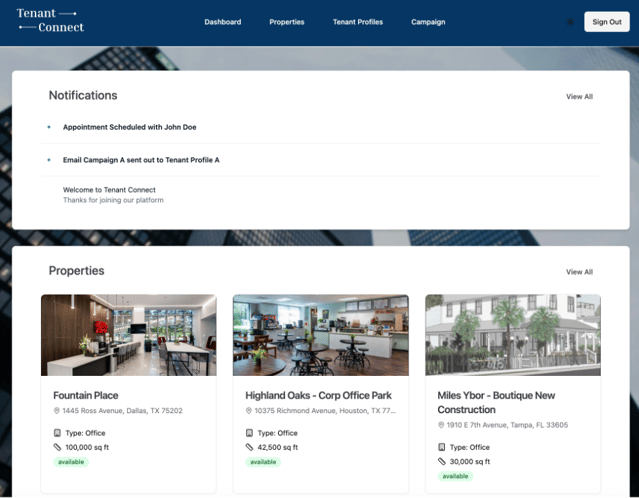
Task: Click size tag icon next to 42,500 sq ft
Action: (249, 447)
